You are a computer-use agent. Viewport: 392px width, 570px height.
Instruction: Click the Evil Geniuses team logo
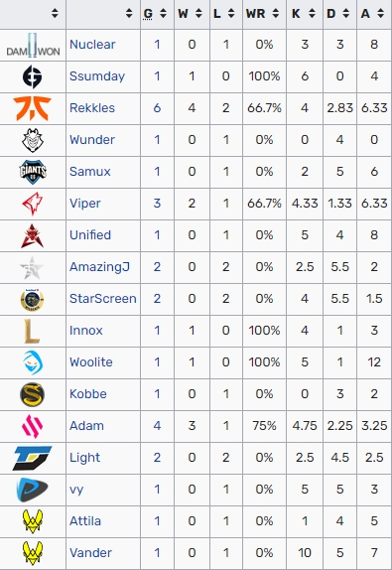pyautogui.click(x=33, y=76)
